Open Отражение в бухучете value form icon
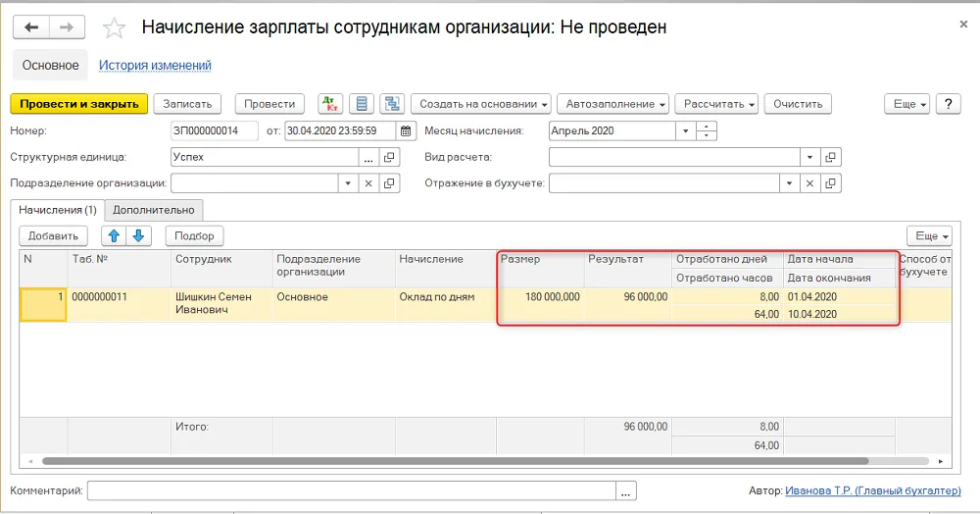 [831, 183]
